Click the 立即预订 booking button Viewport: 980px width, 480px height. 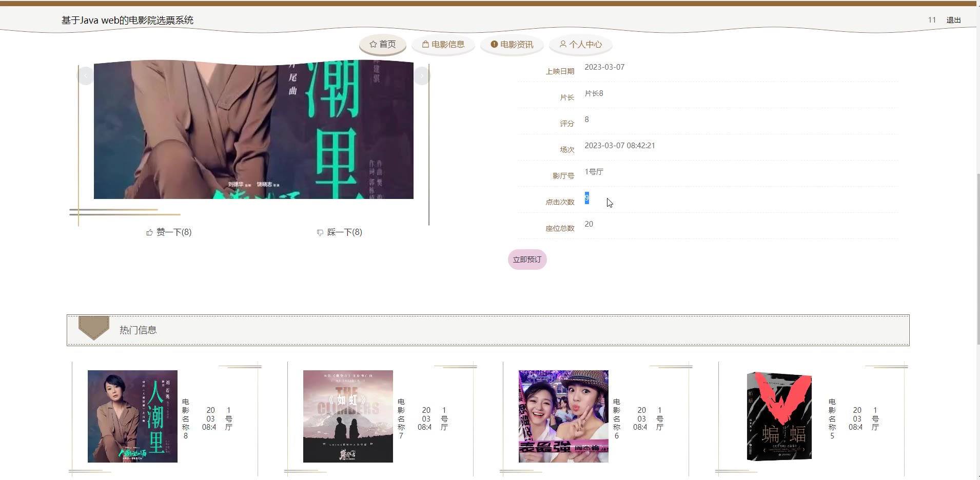click(x=527, y=259)
